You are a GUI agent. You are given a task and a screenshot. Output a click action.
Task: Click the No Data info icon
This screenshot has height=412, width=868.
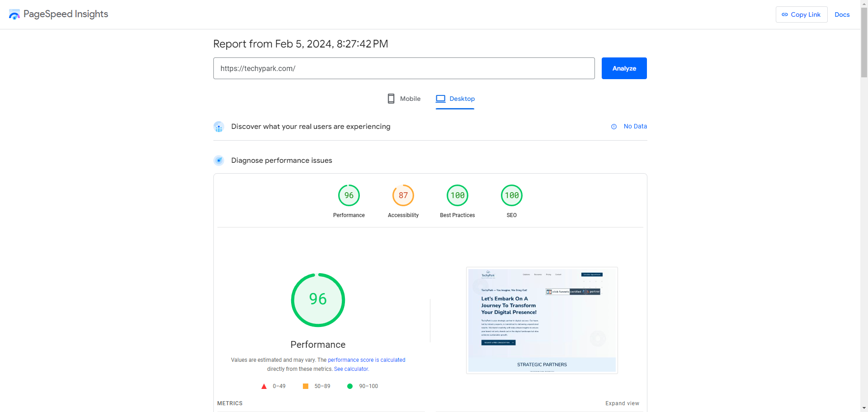(613, 127)
